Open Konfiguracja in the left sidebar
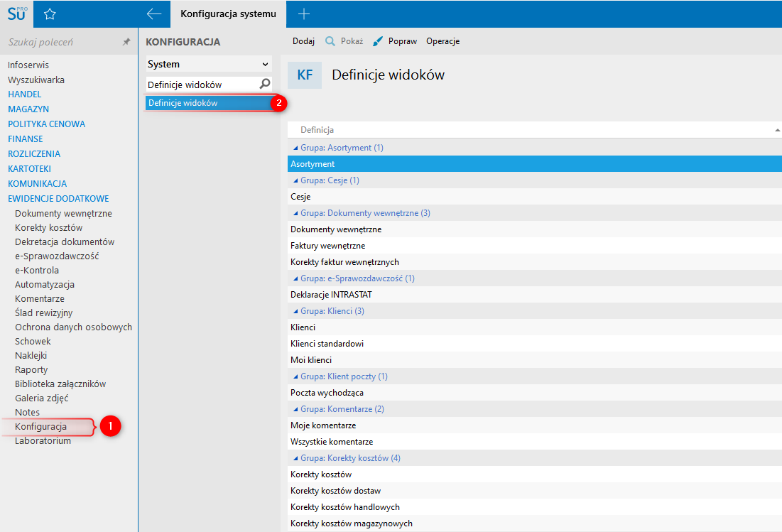The width and height of the screenshot is (782, 532). click(40, 427)
